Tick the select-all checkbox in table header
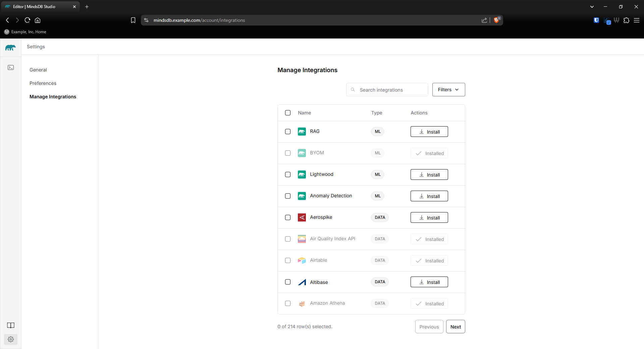 (x=288, y=113)
